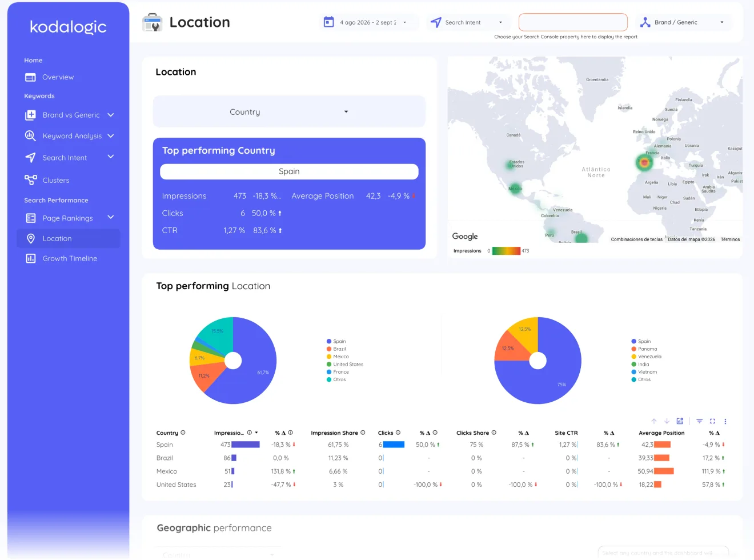Click info icon next to Clicks column
This screenshot has height=560, width=754.
[398, 433]
